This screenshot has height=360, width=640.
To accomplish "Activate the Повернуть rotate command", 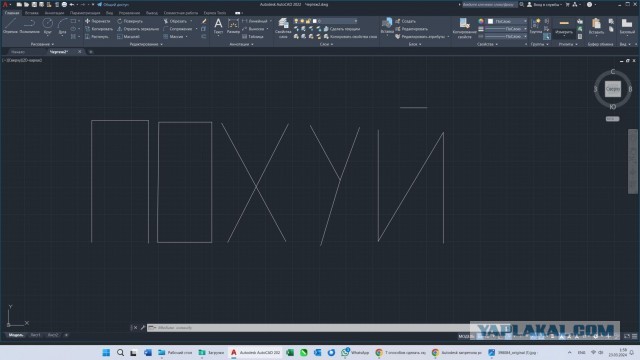I will [130, 21].
